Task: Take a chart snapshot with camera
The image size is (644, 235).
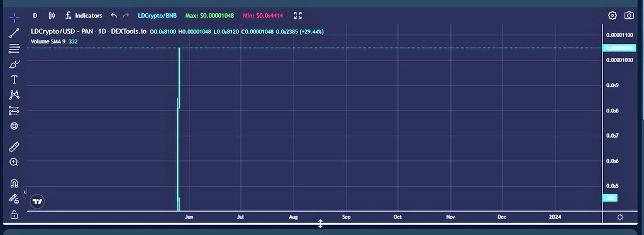Action: click(629, 16)
